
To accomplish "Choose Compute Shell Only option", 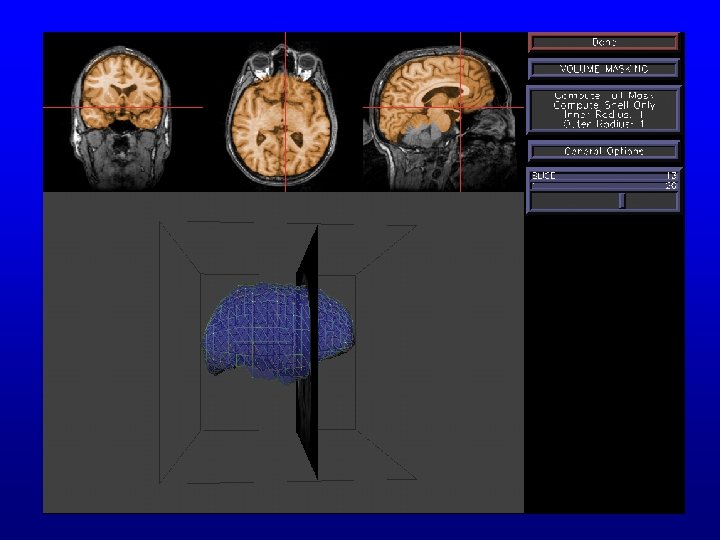I will click(603, 105).
